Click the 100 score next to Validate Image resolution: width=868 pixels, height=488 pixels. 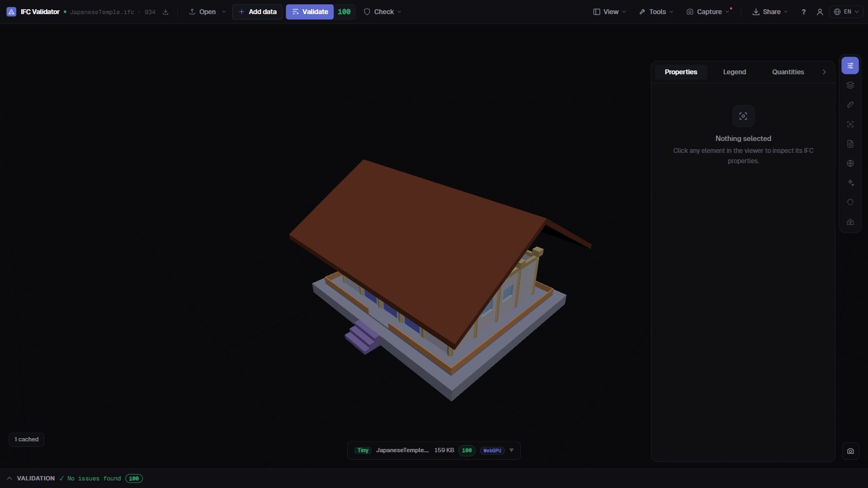coord(344,12)
